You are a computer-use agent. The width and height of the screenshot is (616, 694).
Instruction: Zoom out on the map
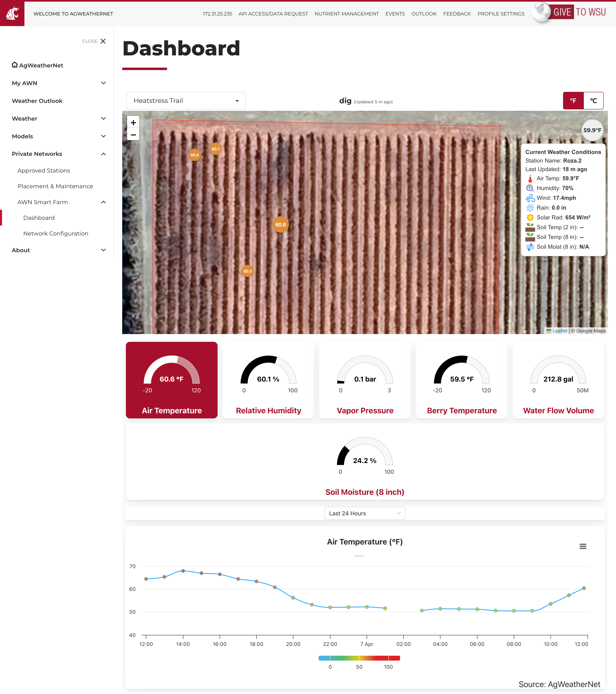[133, 135]
